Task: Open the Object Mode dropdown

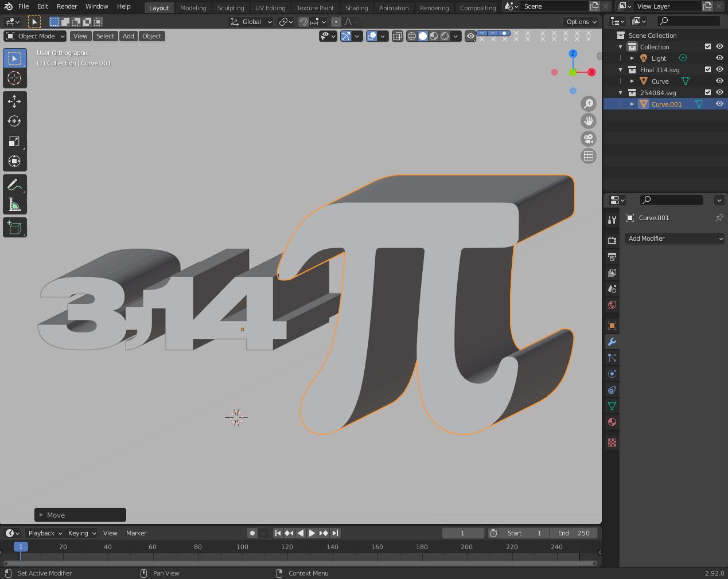Action: coord(35,36)
